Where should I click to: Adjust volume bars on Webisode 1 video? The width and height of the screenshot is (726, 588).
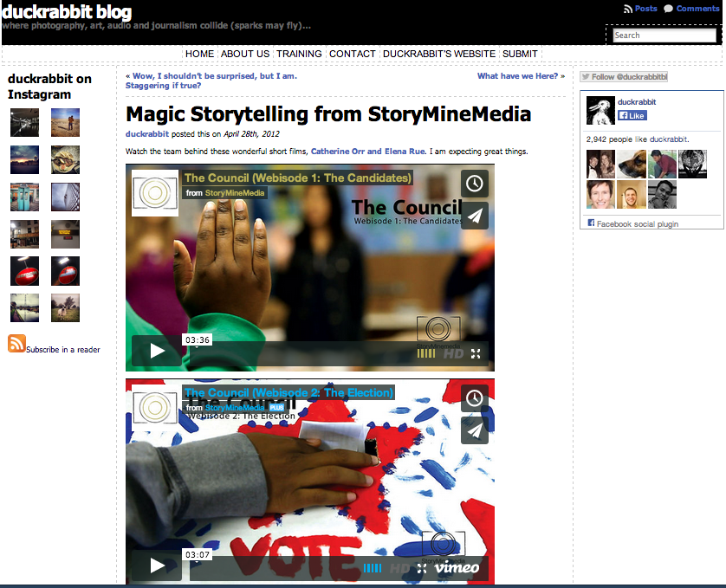pyautogui.click(x=426, y=353)
